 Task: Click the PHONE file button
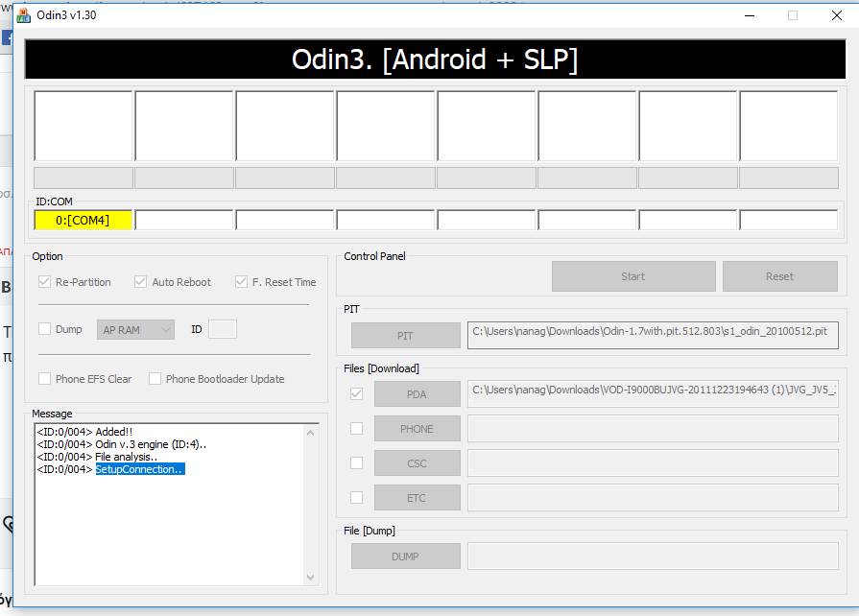point(418,429)
